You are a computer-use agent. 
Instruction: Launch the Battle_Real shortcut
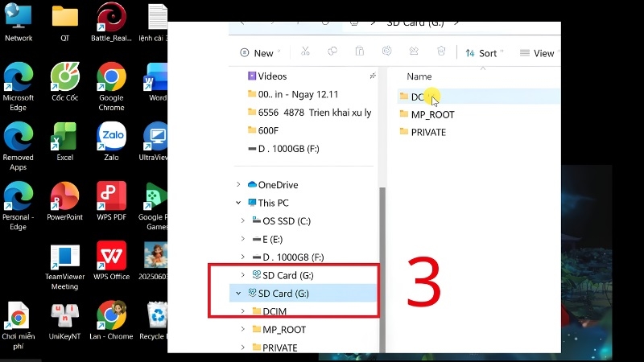tap(111, 22)
